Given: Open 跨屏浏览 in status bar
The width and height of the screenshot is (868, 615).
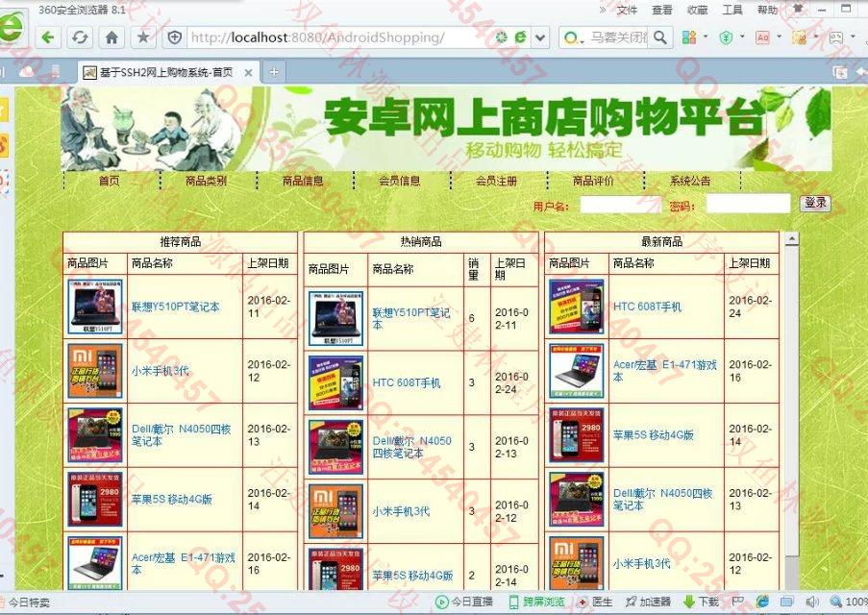Looking at the screenshot, I should click(x=536, y=603).
